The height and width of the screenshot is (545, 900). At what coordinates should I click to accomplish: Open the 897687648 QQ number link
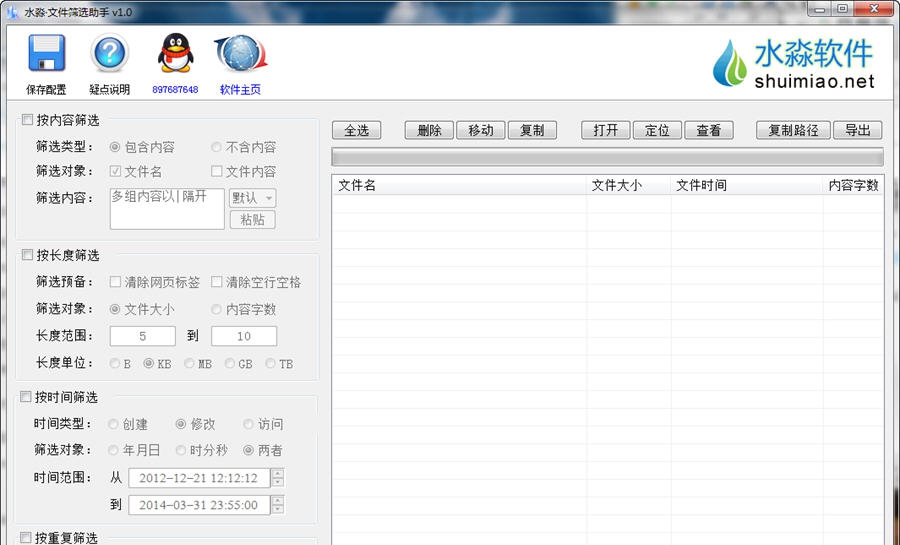pyautogui.click(x=175, y=89)
